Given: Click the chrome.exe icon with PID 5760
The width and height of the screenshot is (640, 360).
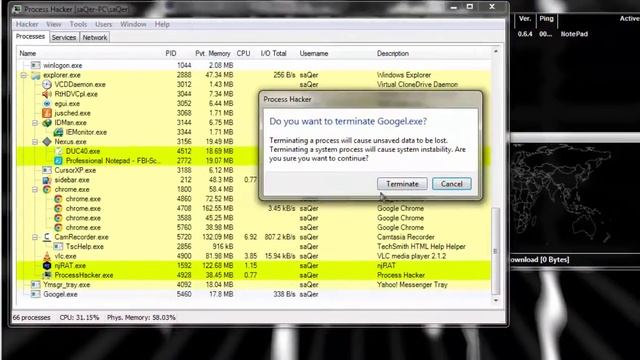Looking at the screenshot, I should coord(58,227).
